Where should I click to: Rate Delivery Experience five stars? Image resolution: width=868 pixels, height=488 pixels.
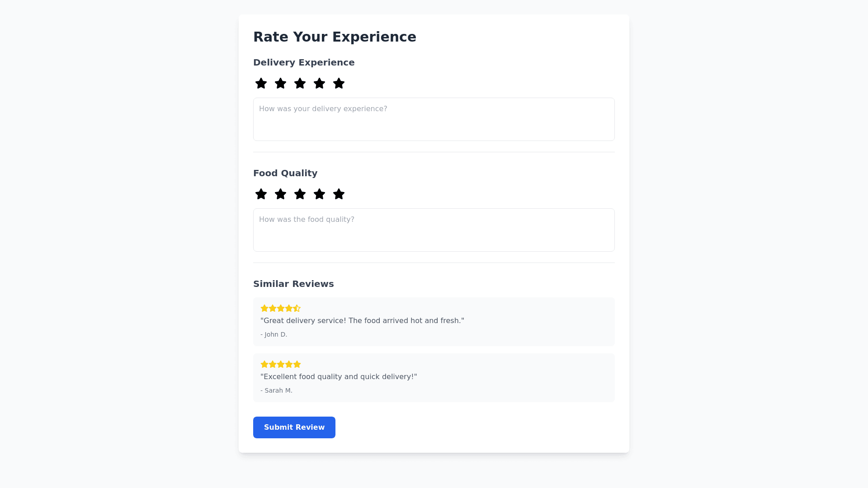[x=339, y=84]
